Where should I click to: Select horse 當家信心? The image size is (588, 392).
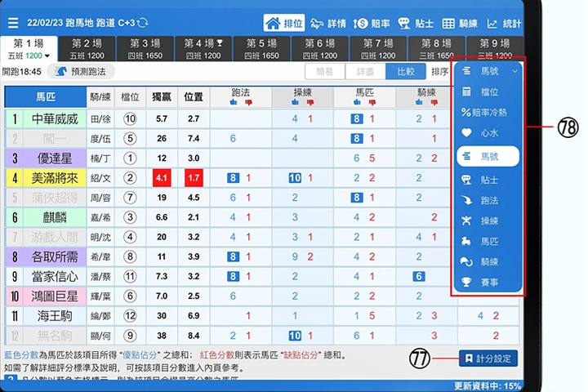pos(55,277)
